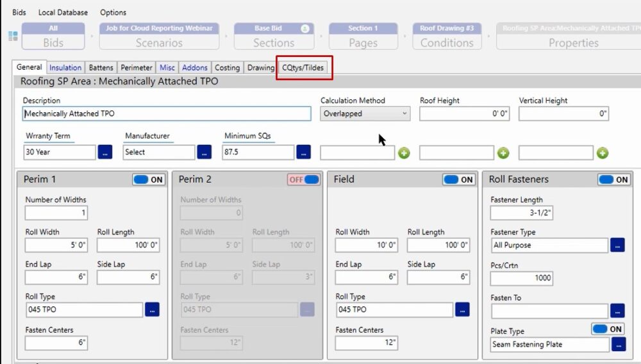Screen dimensions: 641x364
Task: Turn off the Perim 1 toggle
Action: [149, 180]
